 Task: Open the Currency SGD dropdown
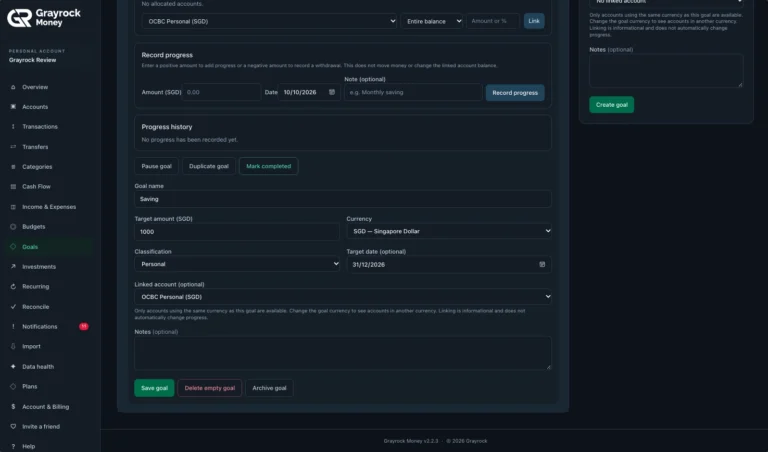click(449, 231)
